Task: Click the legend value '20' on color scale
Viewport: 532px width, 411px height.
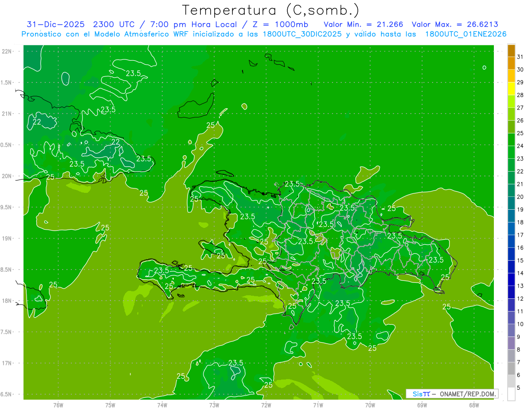Action: tap(520, 197)
